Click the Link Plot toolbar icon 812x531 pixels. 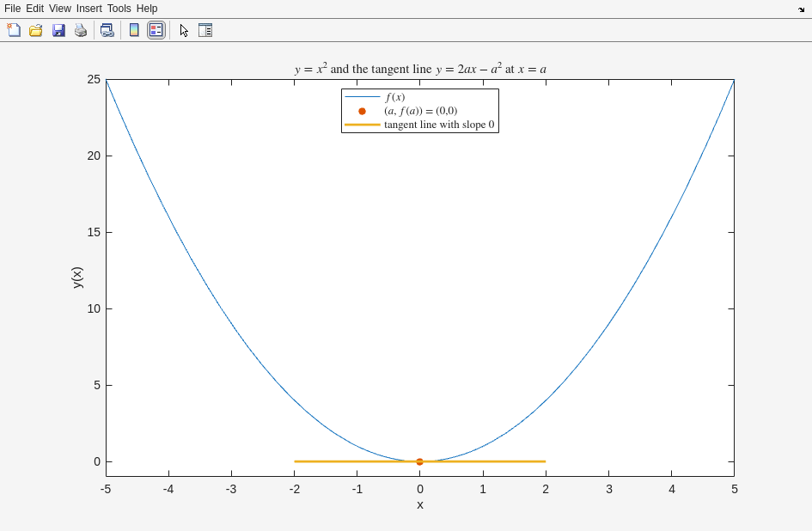click(x=107, y=30)
